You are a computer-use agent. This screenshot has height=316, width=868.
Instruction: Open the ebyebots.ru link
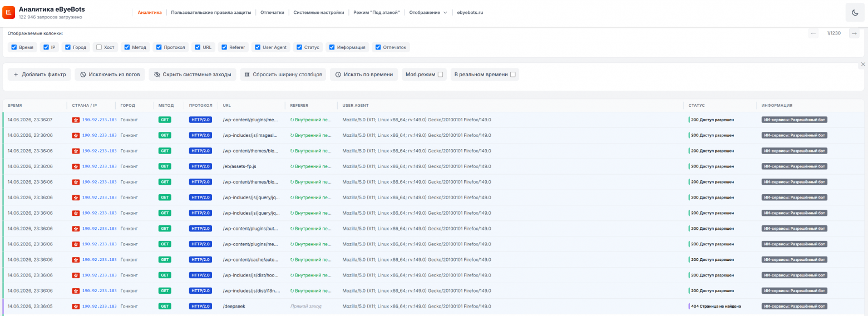pyautogui.click(x=470, y=12)
